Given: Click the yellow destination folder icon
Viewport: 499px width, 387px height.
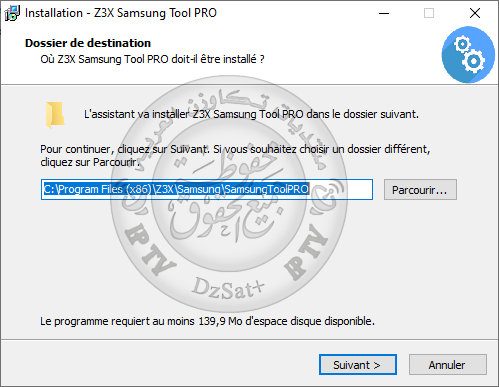Looking at the screenshot, I should pos(55,115).
